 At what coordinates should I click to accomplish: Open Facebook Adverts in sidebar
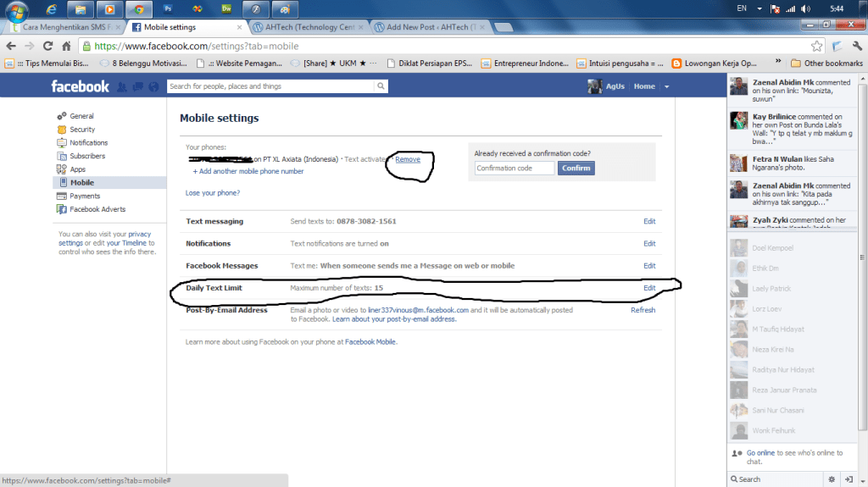pos(97,209)
